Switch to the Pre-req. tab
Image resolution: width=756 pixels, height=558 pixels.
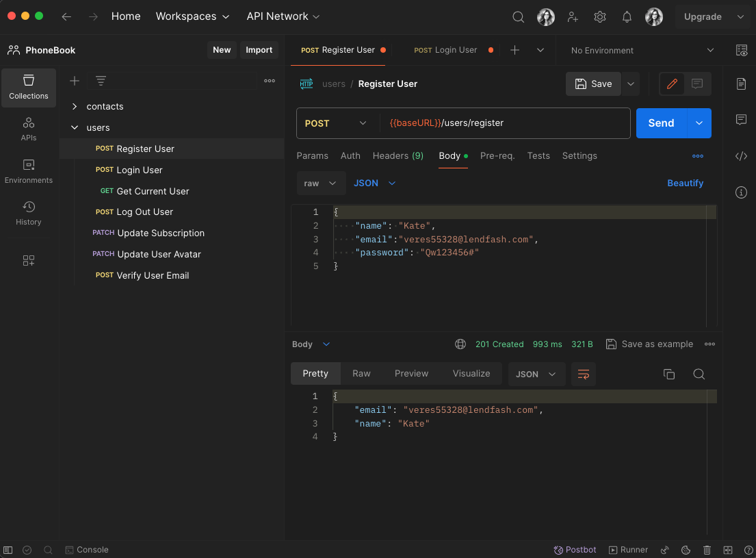click(497, 156)
